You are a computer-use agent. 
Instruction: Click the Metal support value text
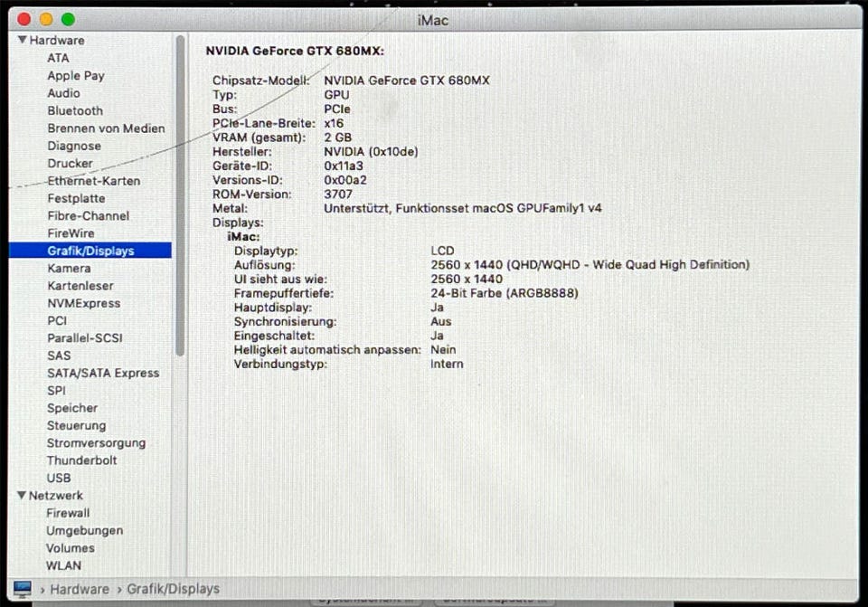pyautogui.click(x=463, y=208)
